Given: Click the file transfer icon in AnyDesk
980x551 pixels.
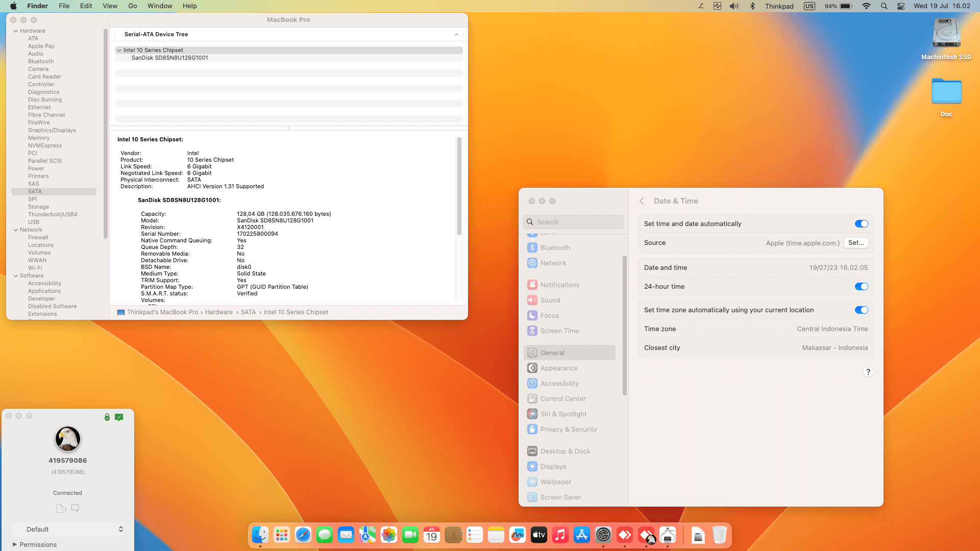Looking at the screenshot, I should point(61,508).
